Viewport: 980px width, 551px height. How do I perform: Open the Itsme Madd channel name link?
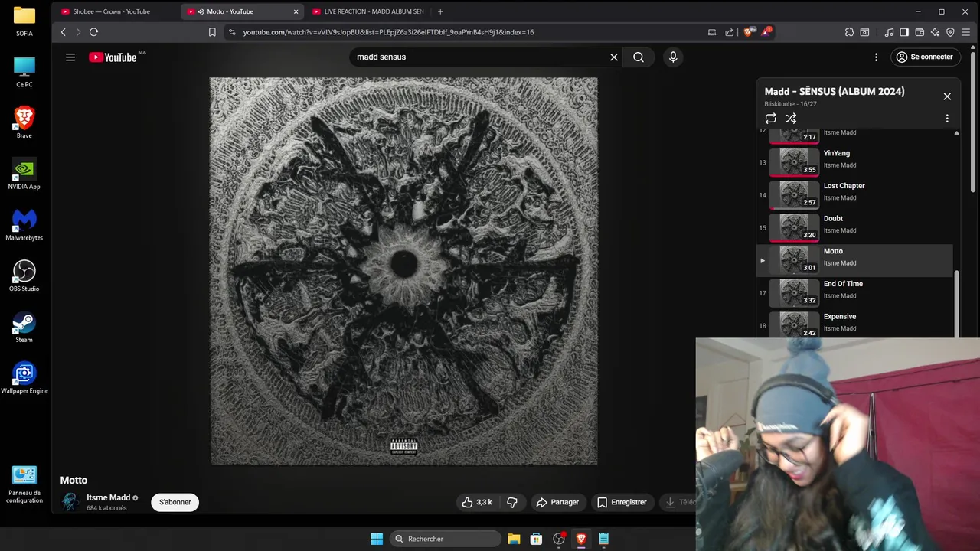tap(108, 497)
